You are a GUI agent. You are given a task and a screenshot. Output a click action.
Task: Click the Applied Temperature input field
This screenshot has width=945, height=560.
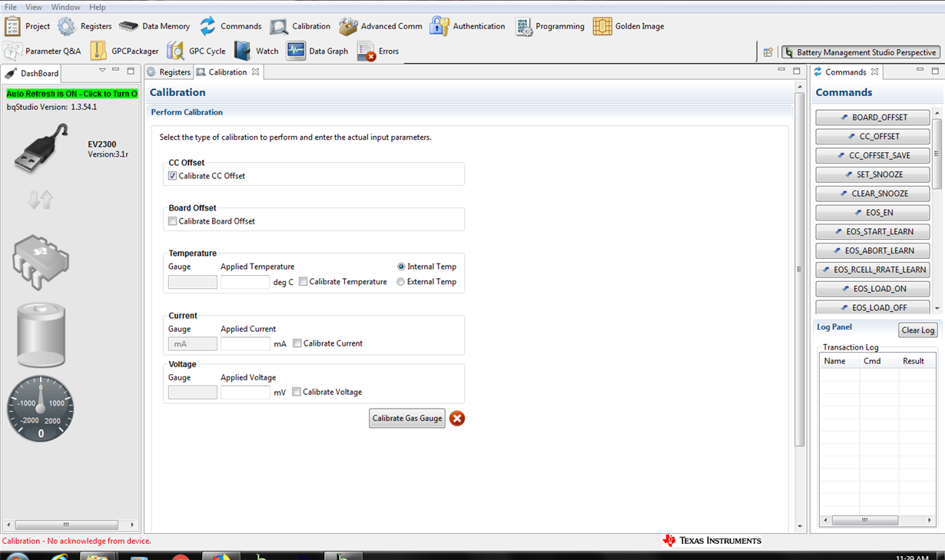[x=245, y=282]
